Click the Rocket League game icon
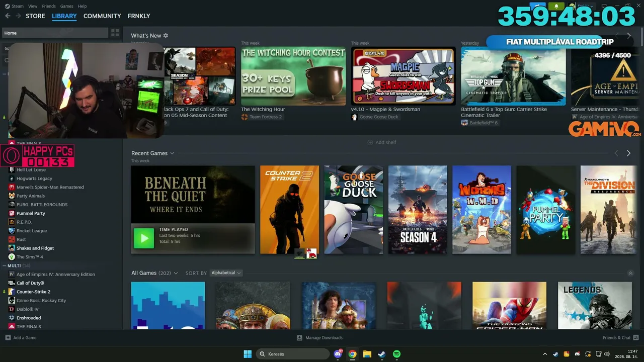The height and width of the screenshot is (362, 644). (12, 231)
